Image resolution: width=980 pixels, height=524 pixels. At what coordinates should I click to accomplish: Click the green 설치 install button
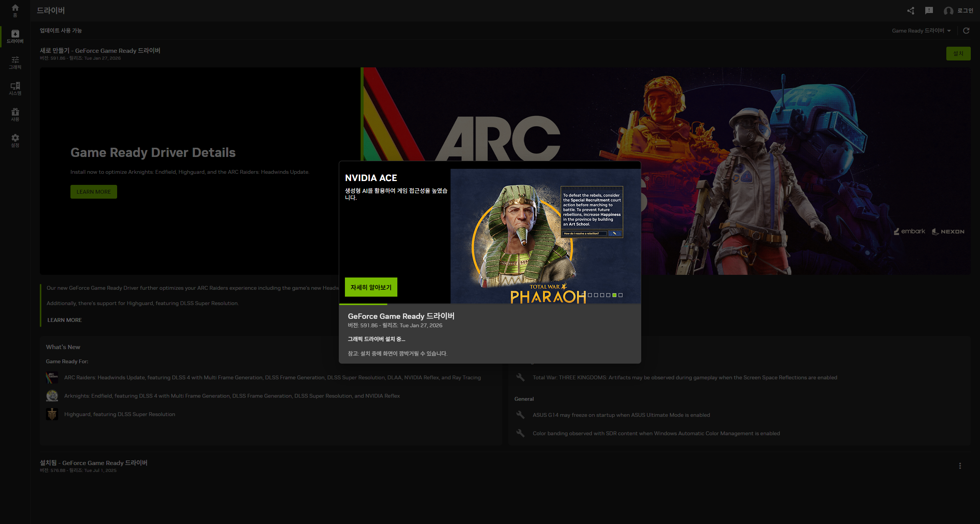[x=958, y=53]
